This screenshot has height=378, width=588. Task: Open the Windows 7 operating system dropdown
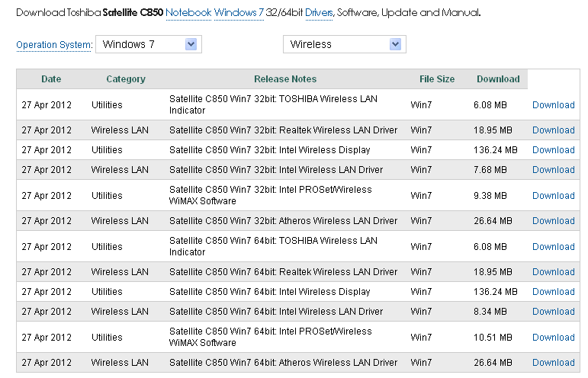(x=149, y=44)
